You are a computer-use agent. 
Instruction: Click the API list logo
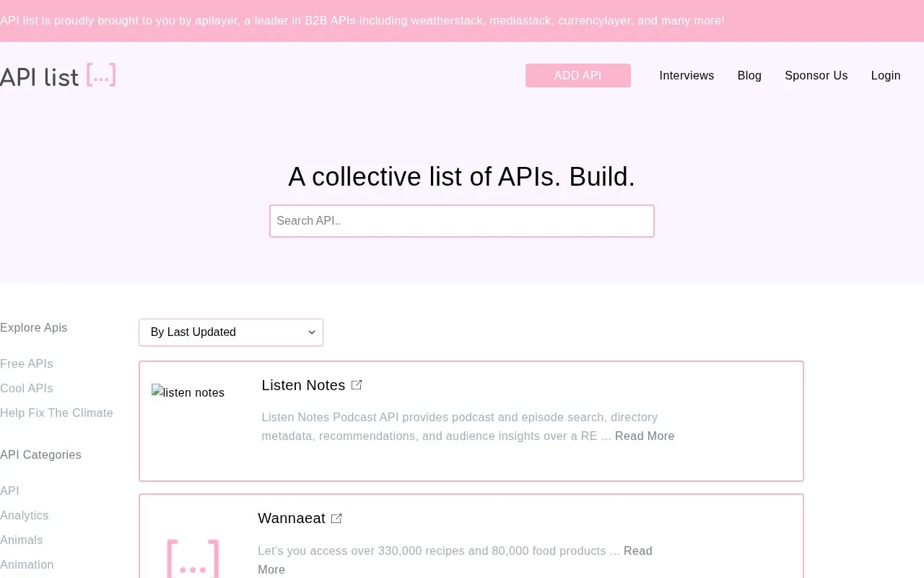click(x=58, y=75)
